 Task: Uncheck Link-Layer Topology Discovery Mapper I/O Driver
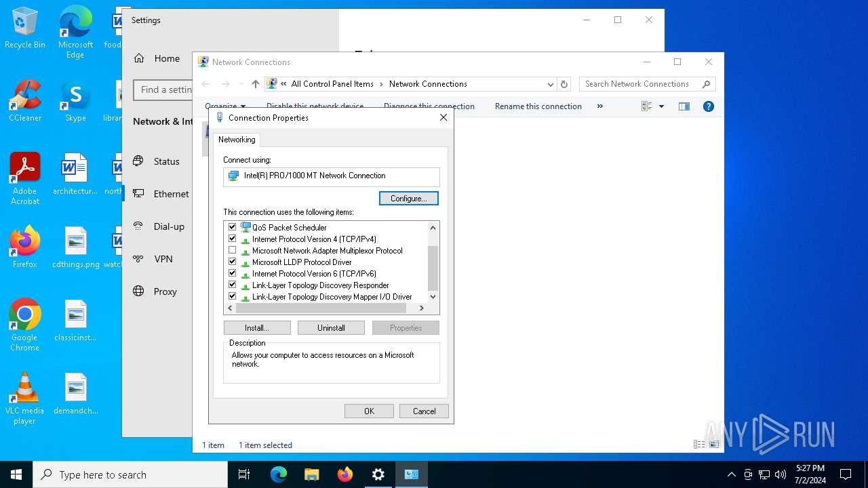coord(233,296)
